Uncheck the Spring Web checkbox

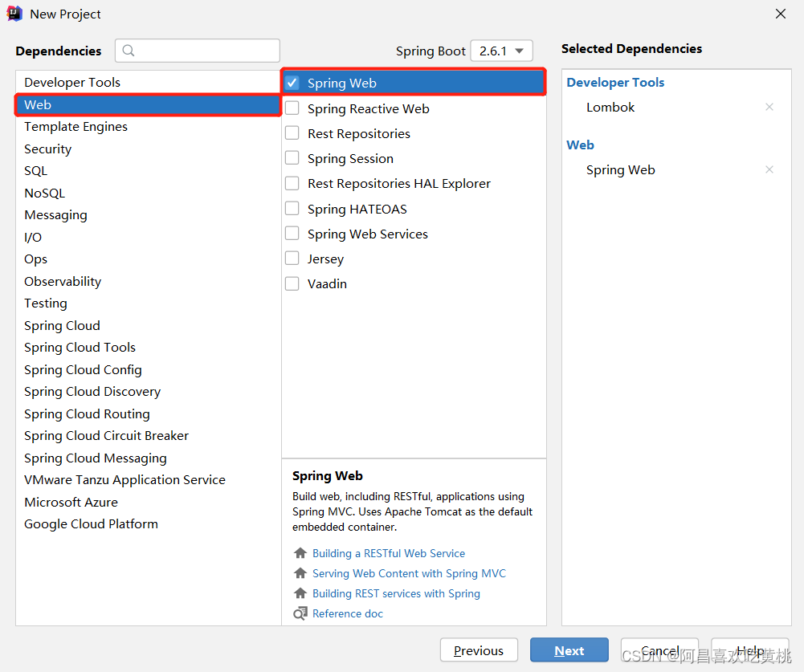(292, 83)
